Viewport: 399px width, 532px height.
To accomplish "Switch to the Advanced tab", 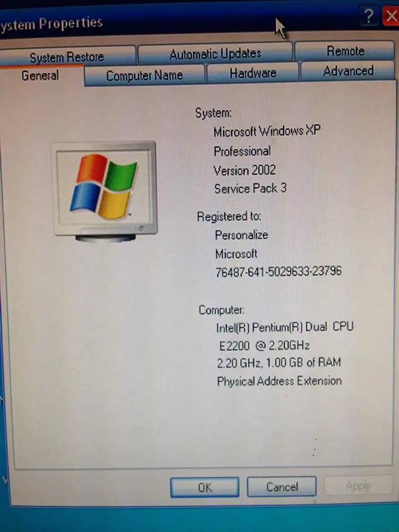I will click(x=348, y=71).
